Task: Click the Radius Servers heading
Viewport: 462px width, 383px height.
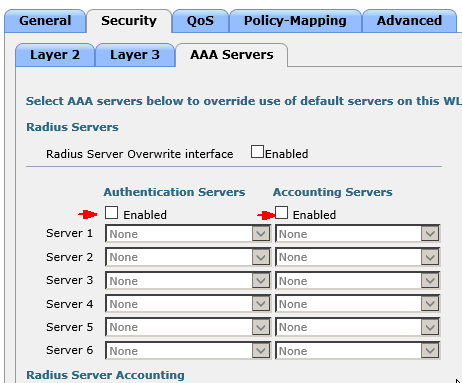Action: click(72, 127)
